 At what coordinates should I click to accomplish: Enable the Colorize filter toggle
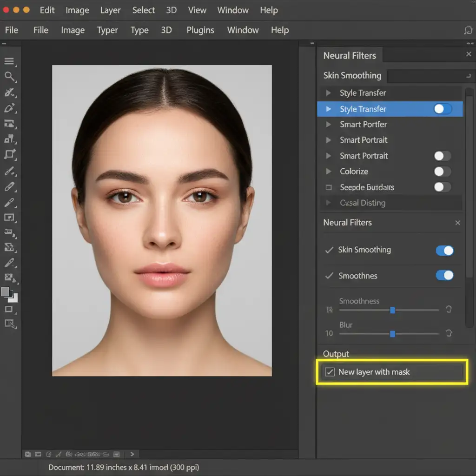click(443, 172)
